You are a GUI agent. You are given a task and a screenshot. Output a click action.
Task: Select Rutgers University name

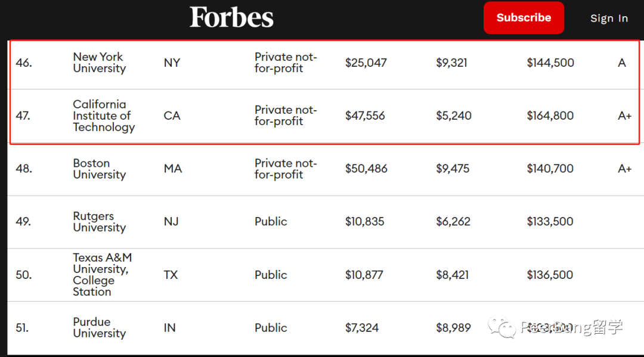(x=100, y=222)
